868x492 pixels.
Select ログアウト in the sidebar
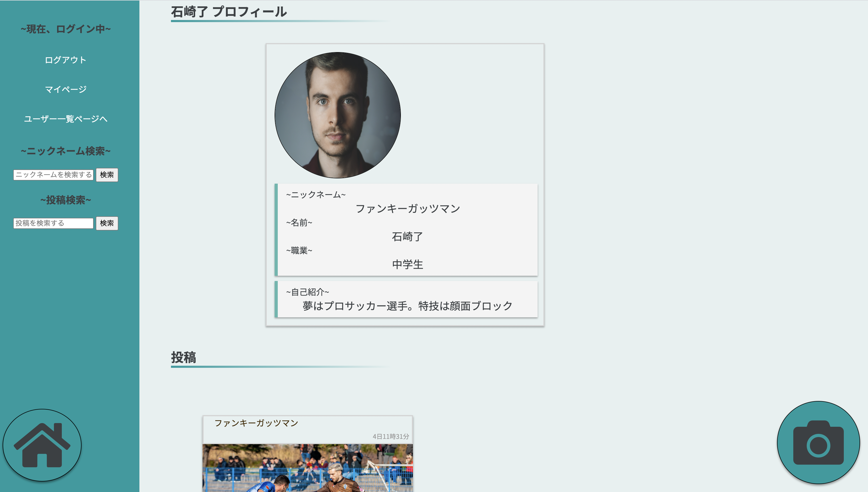tap(65, 59)
